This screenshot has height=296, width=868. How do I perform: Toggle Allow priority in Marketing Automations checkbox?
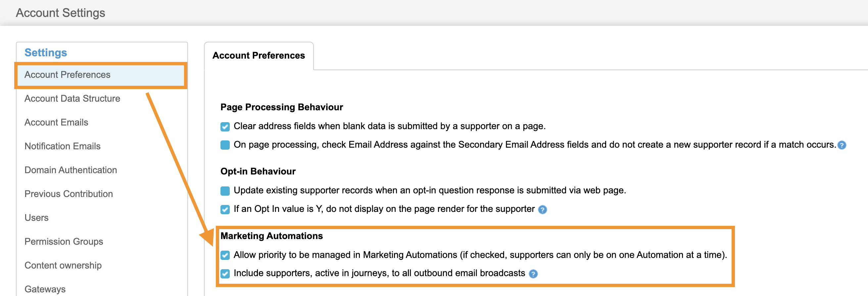point(225,255)
